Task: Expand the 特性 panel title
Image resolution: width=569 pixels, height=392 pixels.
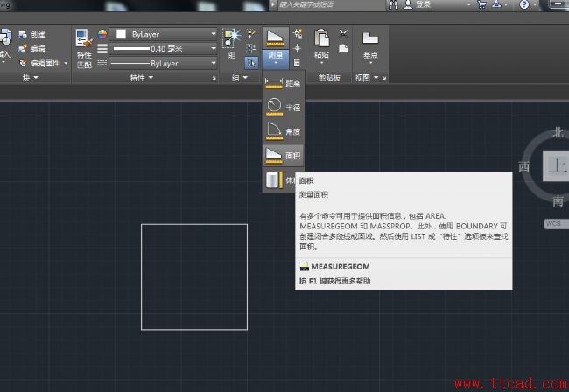Action: point(142,78)
